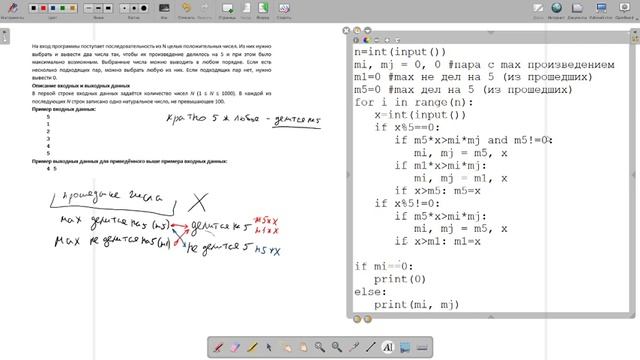640x360 pixels.
Task: Open the Internet browser mode globe
Action: point(556,8)
